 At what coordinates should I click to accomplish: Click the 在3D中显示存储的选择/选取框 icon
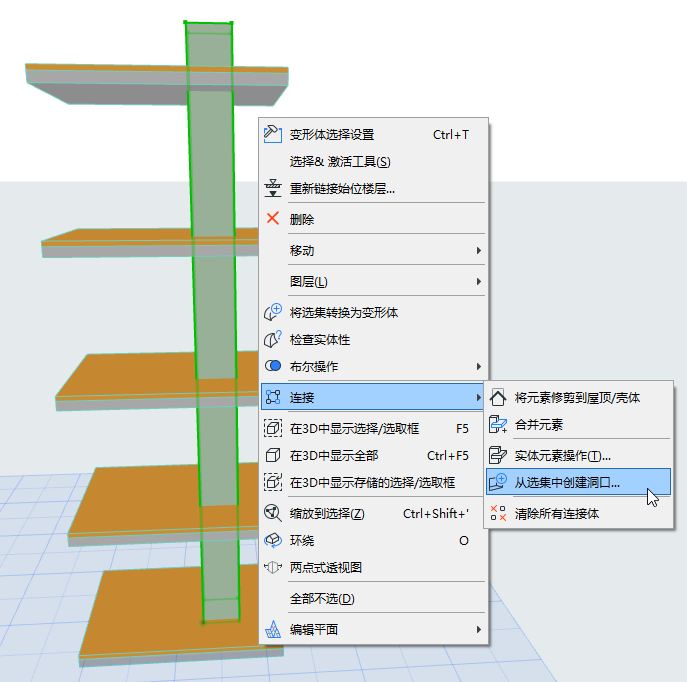[273, 482]
